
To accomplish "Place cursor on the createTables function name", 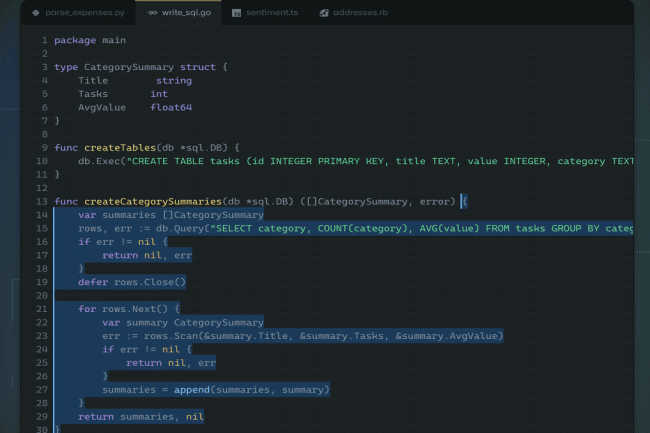I will (120, 147).
